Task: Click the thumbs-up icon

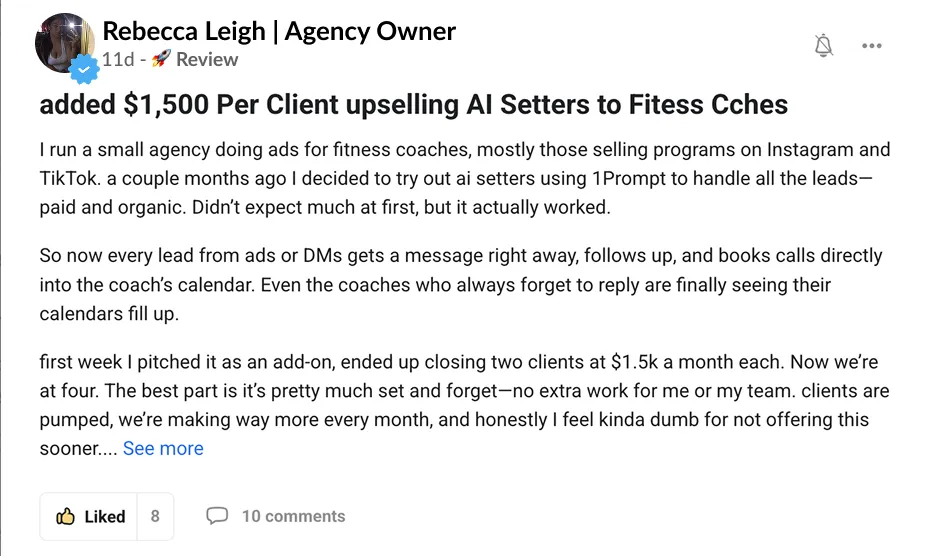Action: [65, 516]
